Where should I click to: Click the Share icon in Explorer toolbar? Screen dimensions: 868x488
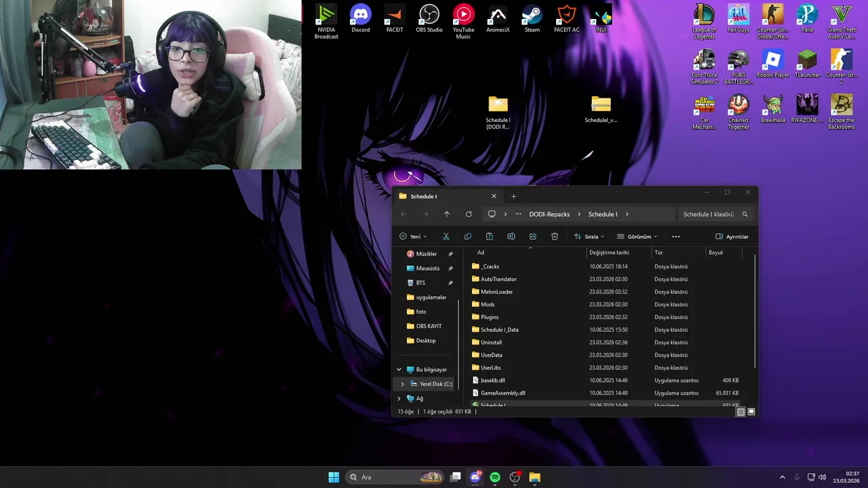point(533,237)
